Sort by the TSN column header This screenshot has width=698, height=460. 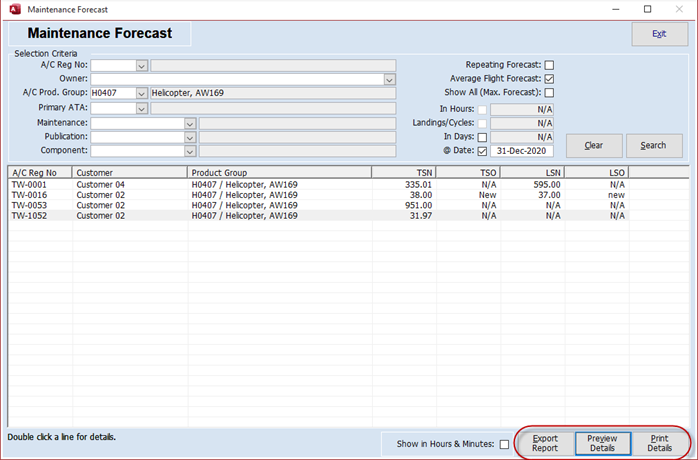click(x=403, y=172)
